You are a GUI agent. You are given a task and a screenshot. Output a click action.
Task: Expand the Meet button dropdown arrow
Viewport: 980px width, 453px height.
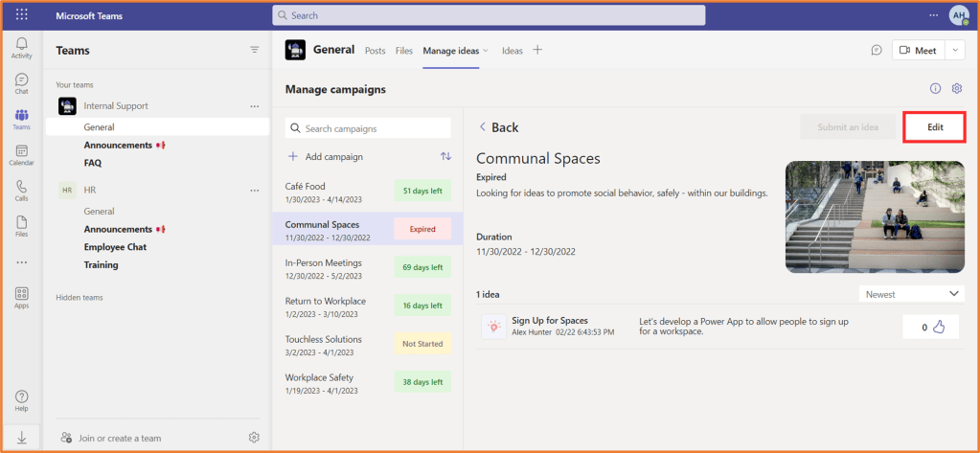click(955, 50)
